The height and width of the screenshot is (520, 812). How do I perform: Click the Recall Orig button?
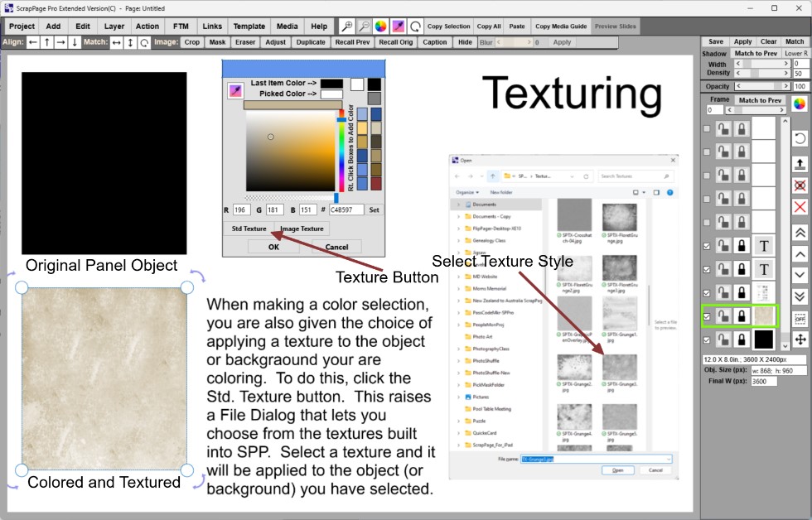coord(395,42)
